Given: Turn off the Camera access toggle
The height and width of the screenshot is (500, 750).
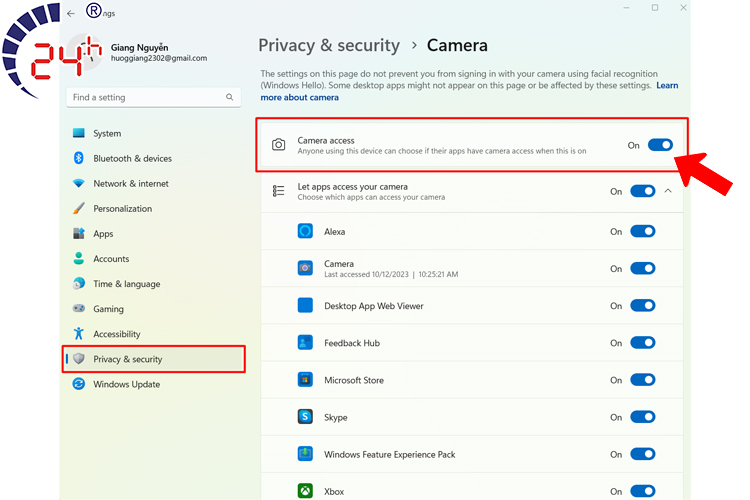Looking at the screenshot, I should pos(660,145).
